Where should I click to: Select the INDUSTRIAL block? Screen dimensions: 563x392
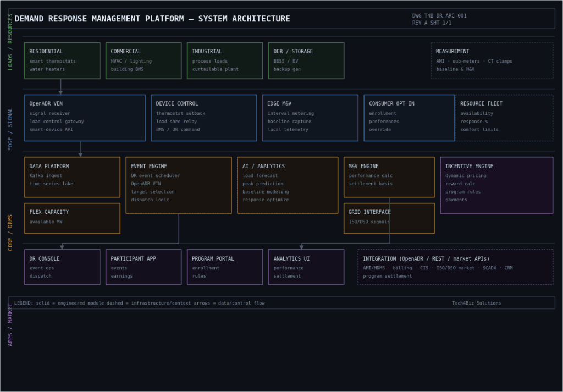(225, 60)
